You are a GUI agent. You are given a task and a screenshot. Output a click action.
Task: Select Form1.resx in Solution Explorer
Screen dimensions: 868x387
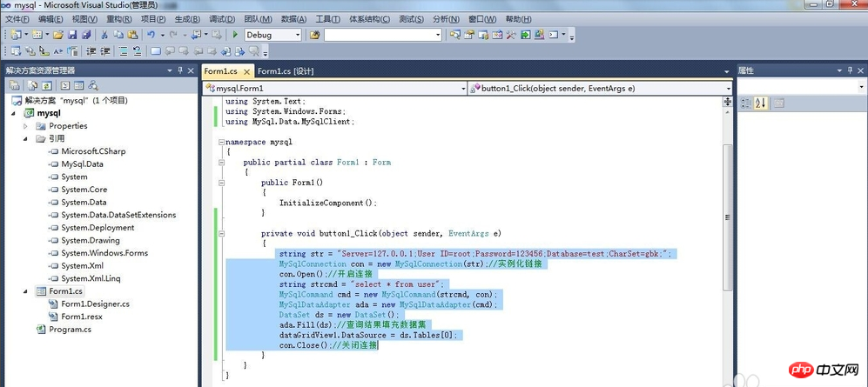82,317
